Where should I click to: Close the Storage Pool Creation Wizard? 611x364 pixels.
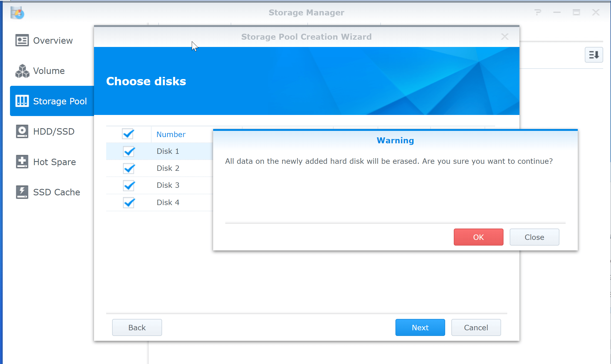(505, 36)
